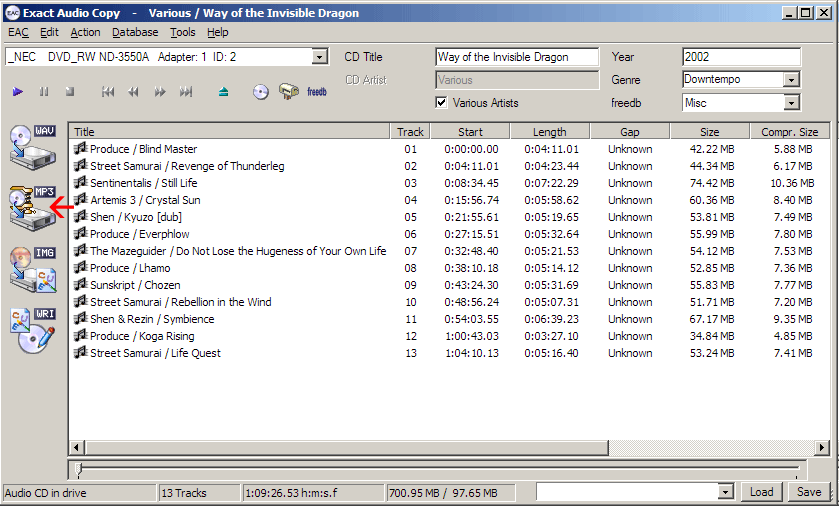Screen dimensions: 839x506
Task: Click the EAC application icon in title bar
Action: [x=12, y=13]
